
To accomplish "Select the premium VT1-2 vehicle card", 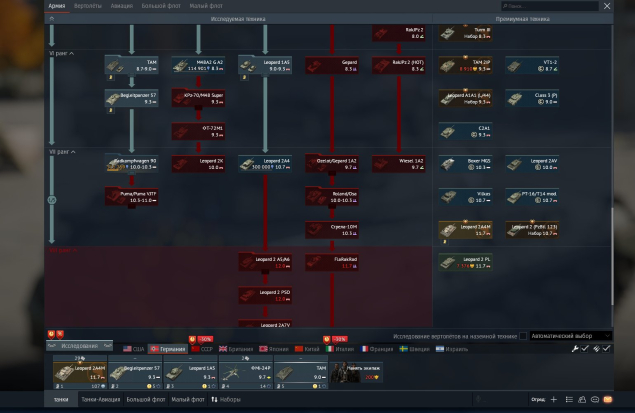I will pyautogui.click(x=532, y=65).
